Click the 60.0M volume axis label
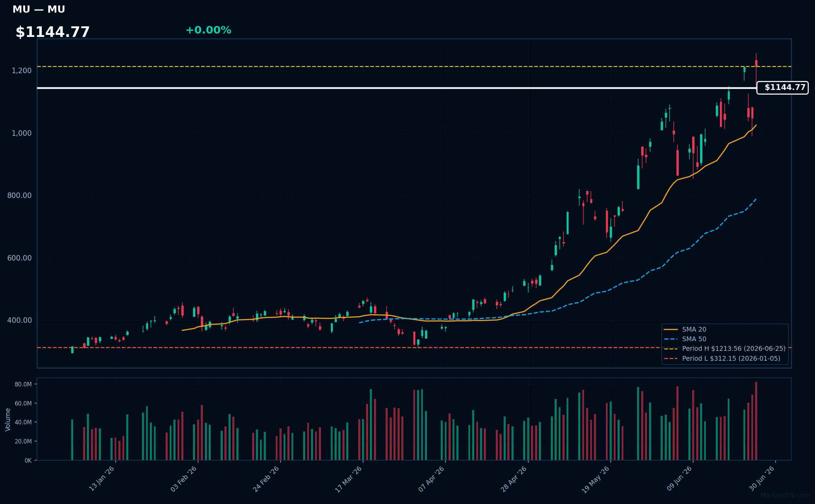 click(23, 403)
